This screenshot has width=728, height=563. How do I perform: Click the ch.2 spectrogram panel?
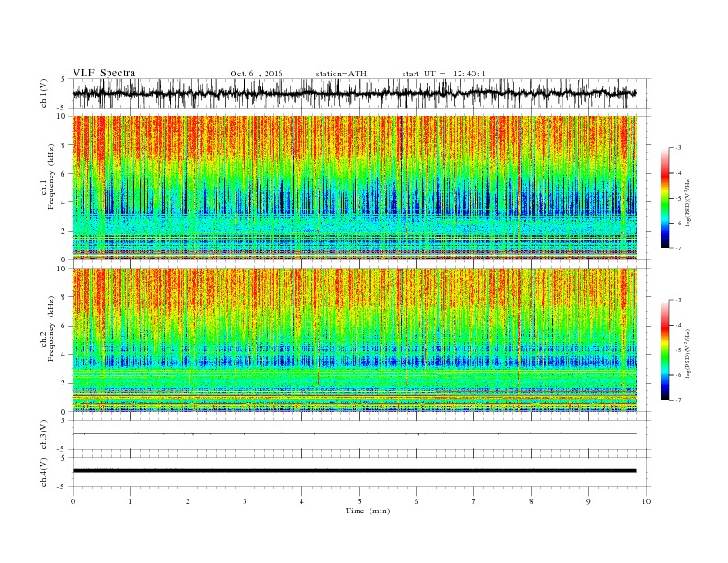[x=354, y=340]
